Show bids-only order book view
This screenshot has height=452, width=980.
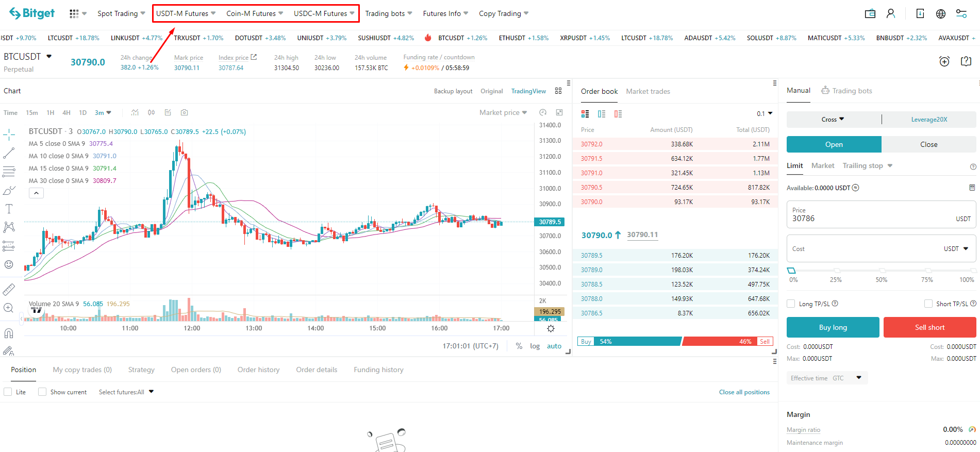(x=602, y=114)
